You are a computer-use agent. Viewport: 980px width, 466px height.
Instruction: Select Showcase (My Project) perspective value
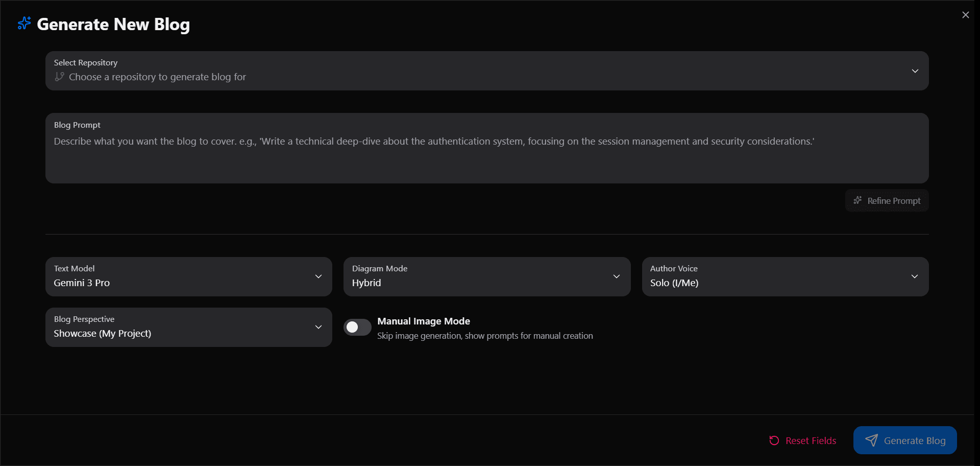102,333
